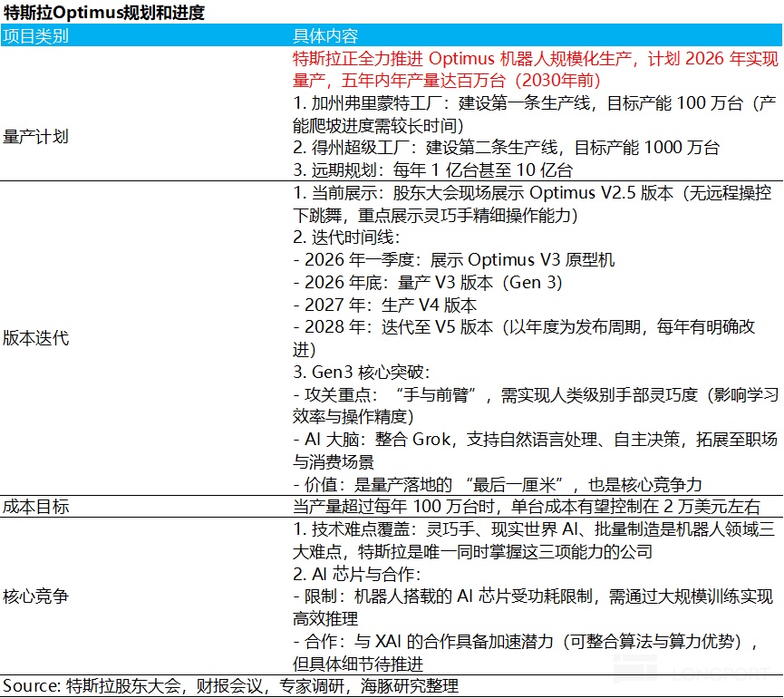Click the '版本迭代' row label
The height and width of the screenshot is (698, 784).
[36, 338]
